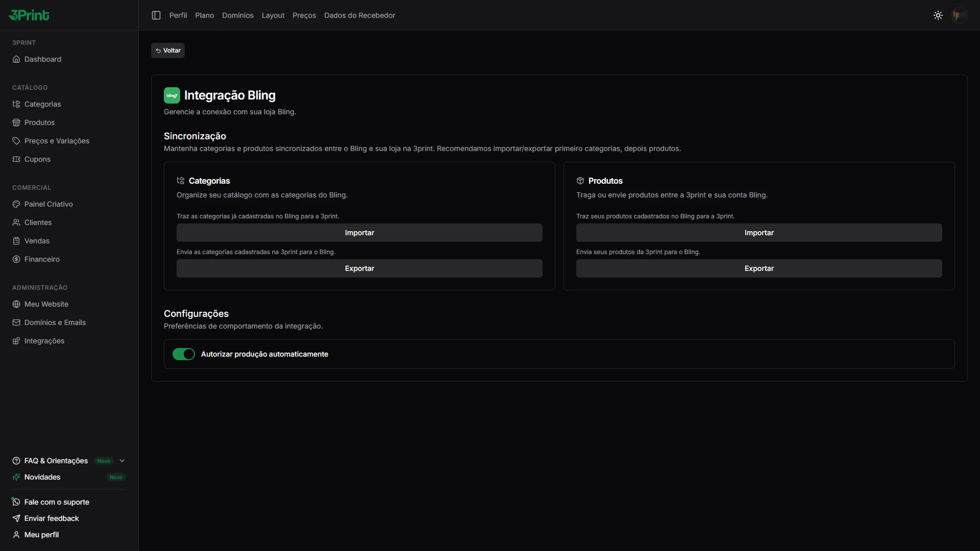The width and height of the screenshot is (980, 551).
Task: Click the Produtos sidebar icon
Action: click(x=16, y=122)
